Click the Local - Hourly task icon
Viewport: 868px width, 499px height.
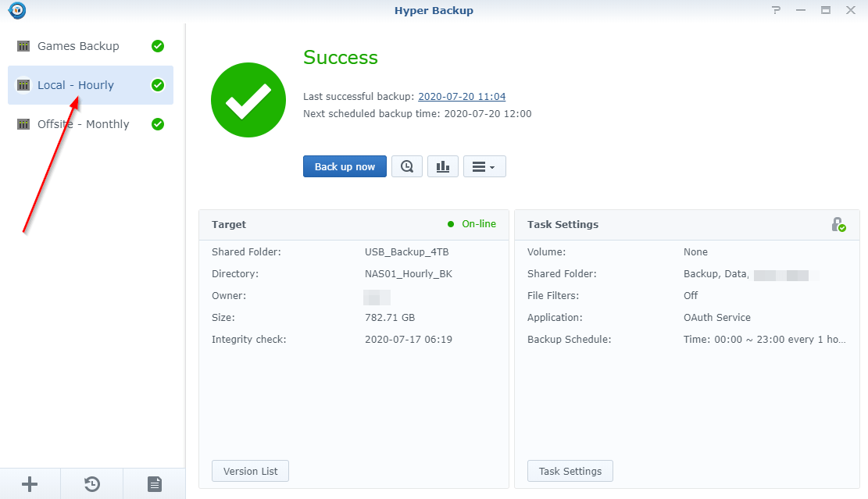[x=23, y=85]
